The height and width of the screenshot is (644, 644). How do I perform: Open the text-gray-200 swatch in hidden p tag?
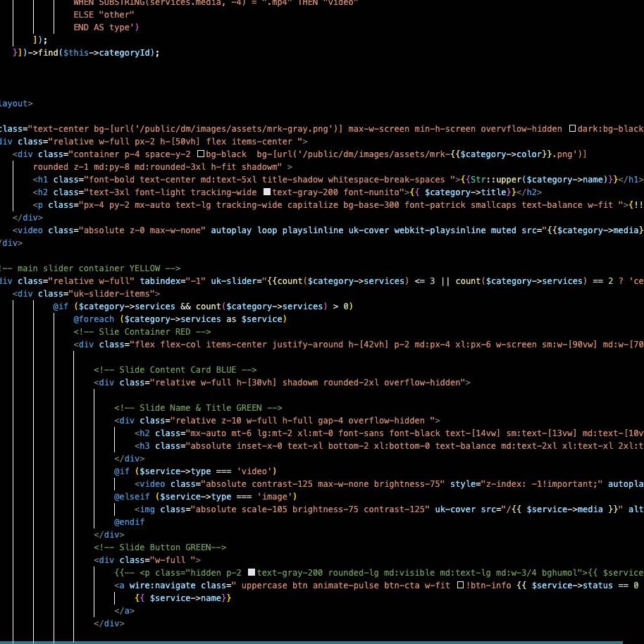(x=252, y=573)
